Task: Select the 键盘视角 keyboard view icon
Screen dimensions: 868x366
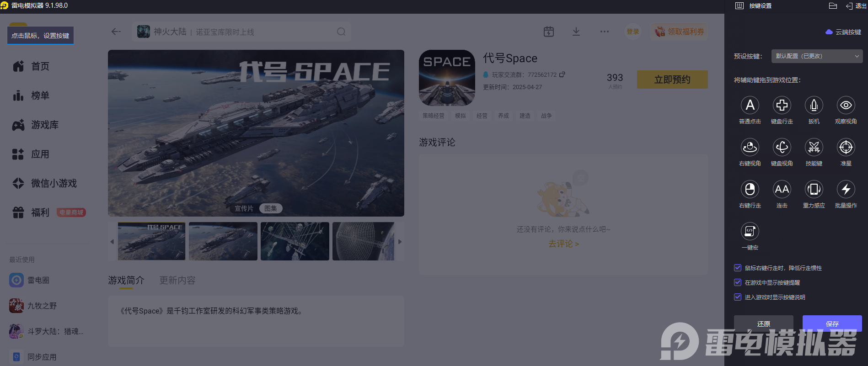Action: (x=782, y=148)
